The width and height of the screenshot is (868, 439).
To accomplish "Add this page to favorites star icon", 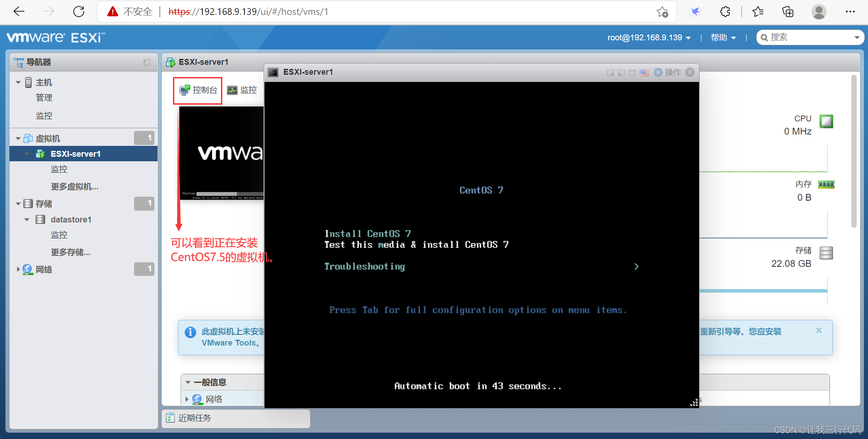I will [x=662, y=12].
